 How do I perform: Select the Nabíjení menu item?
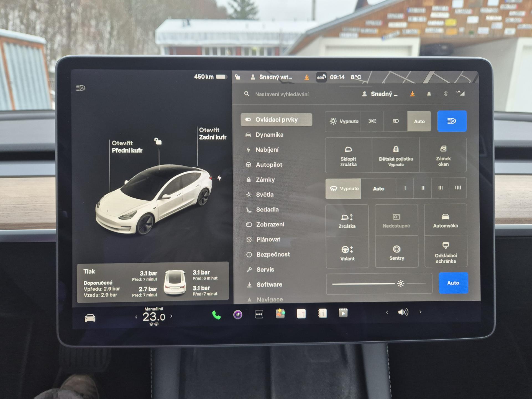click(x=267, y=150)
